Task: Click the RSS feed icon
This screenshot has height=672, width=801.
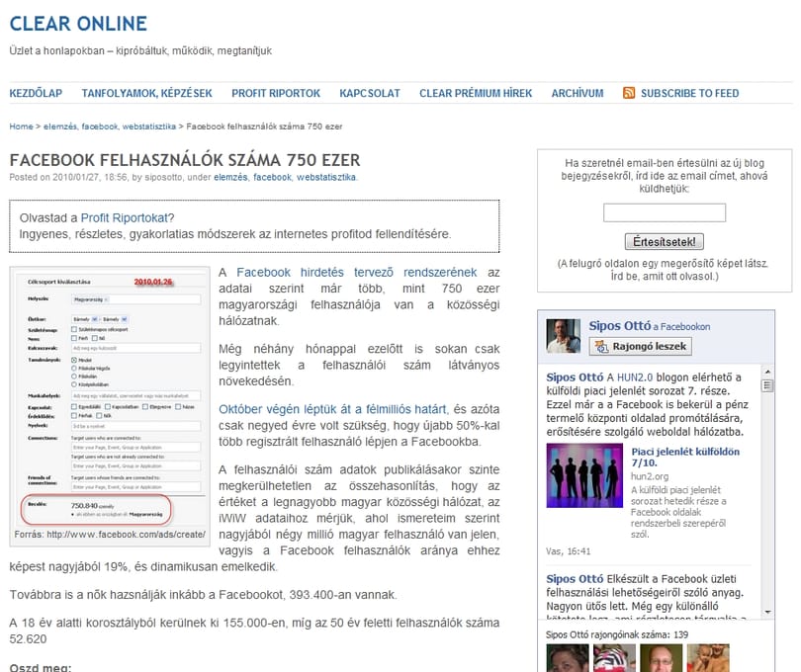Action: (x=629, y=93)
